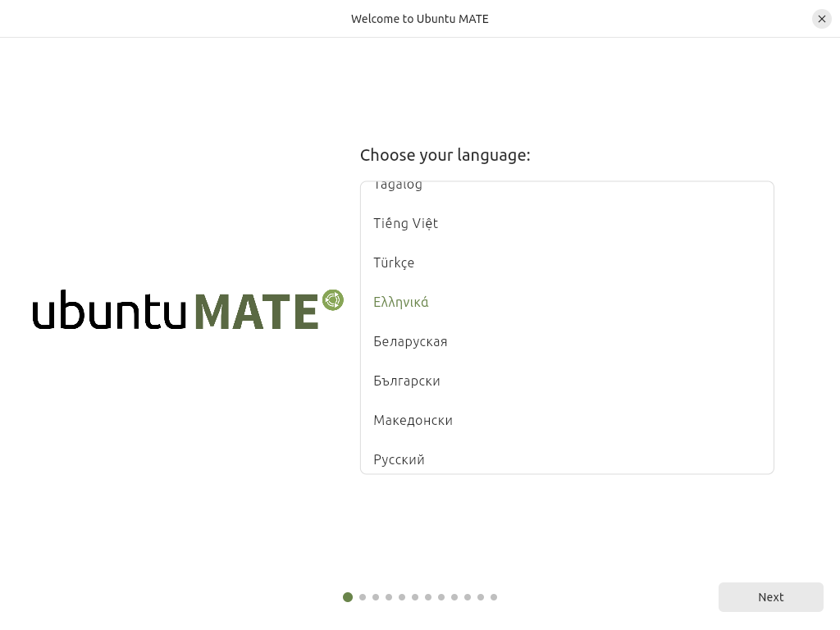Select Русский language entry
The width and height of the screenshot is (840, 630).
coord(399,459)
